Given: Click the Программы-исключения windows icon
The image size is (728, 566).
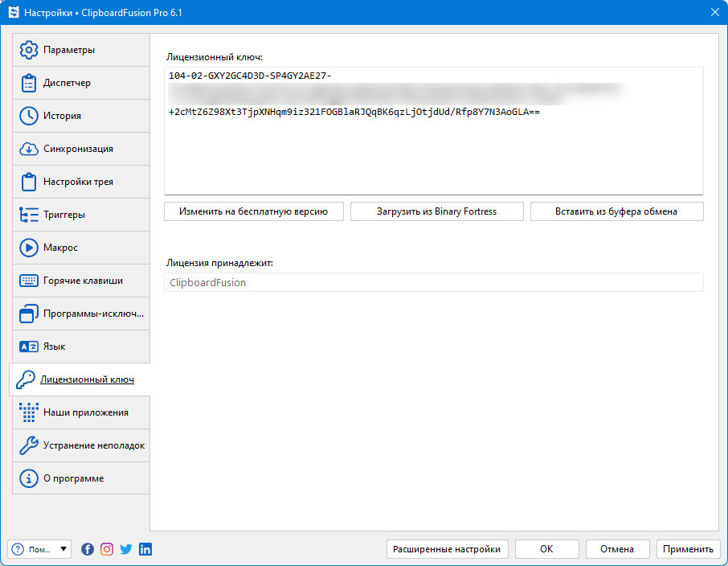Looking at the screenshot, I should click(x=29, y=314).
